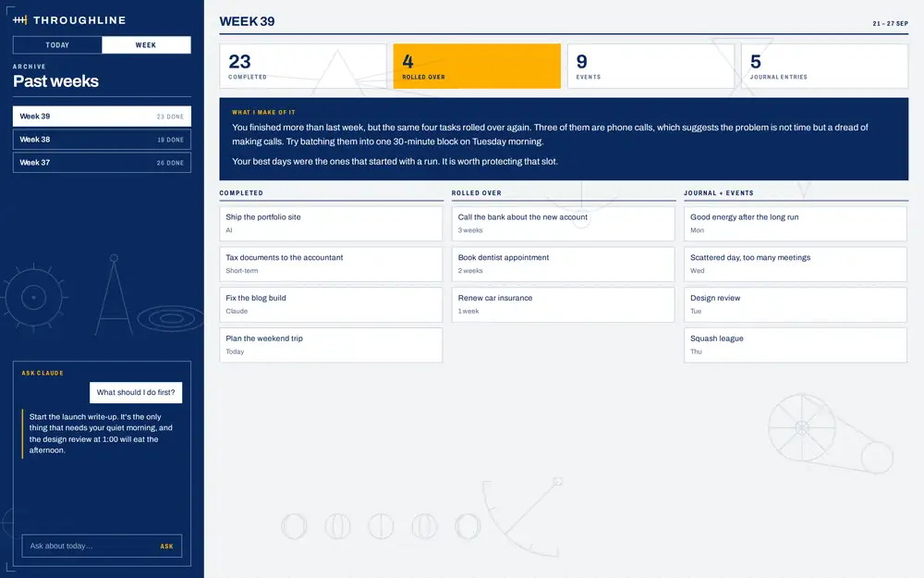Open Week 39 in the archive list

click(102, 117)
